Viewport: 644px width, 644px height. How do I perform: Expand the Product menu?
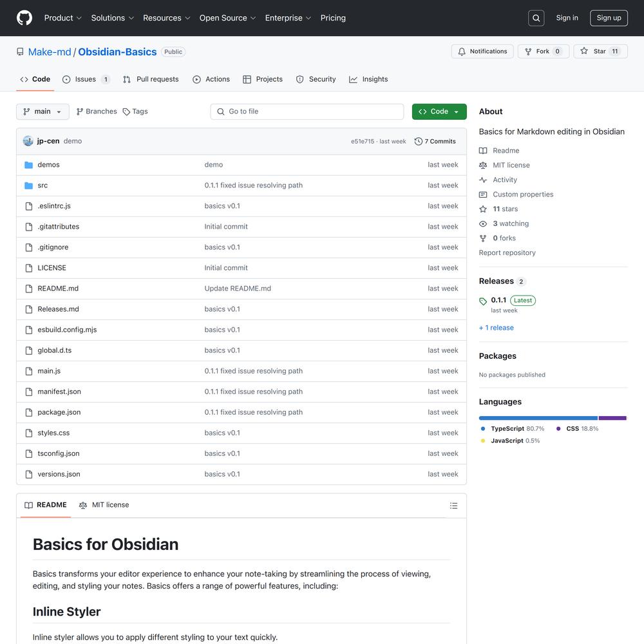tap(63, 18)
